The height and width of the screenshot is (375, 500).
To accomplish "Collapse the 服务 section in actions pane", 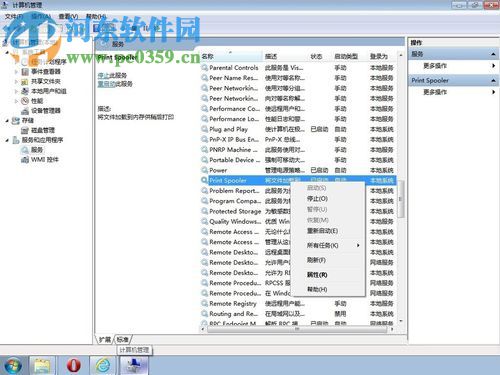I will click(493, 54).
